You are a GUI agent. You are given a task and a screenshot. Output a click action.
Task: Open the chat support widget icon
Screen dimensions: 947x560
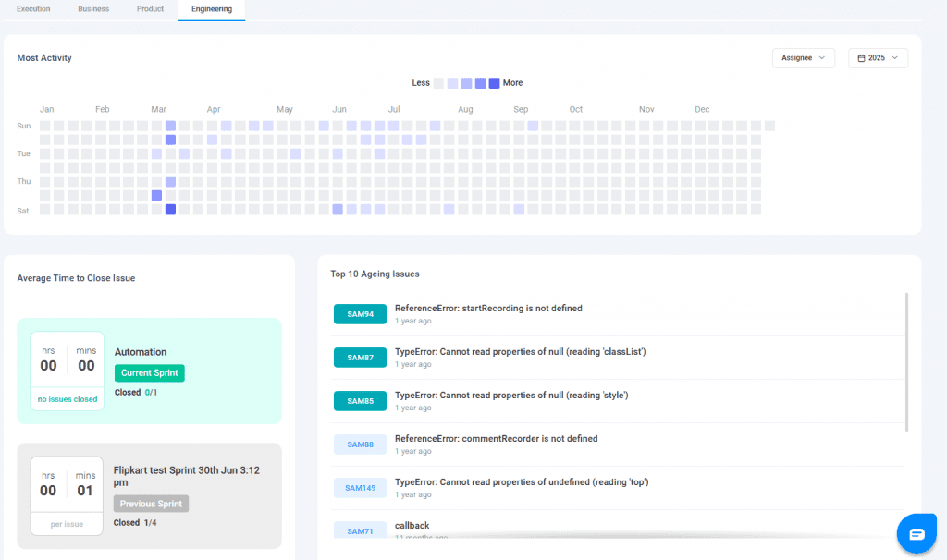coord(916,534)
